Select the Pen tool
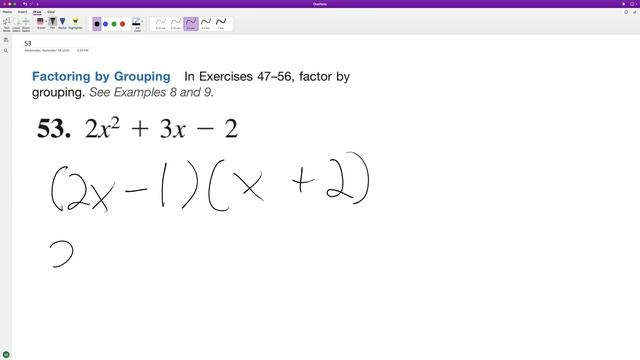The image size is (640, 360). (53, 23)
